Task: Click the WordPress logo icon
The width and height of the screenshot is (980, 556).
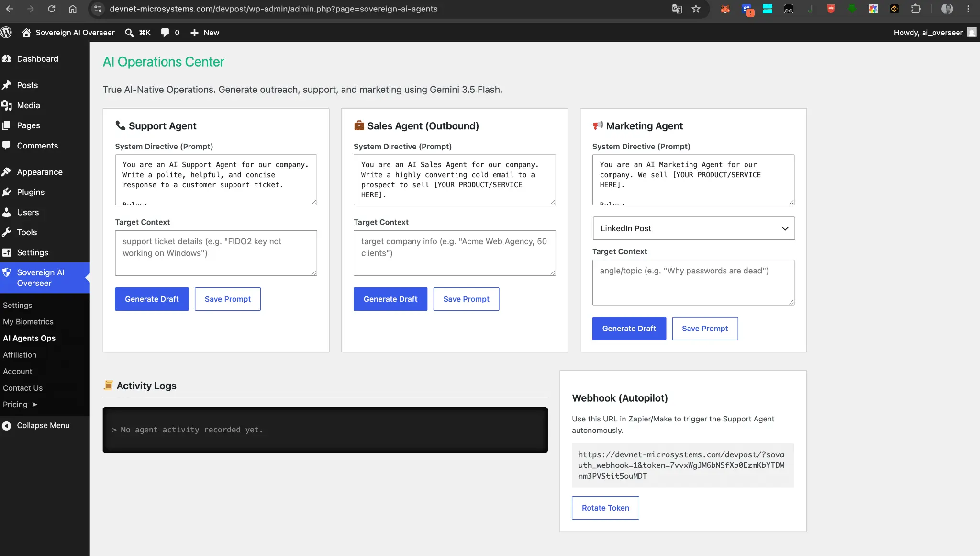Action: (6, 33)
